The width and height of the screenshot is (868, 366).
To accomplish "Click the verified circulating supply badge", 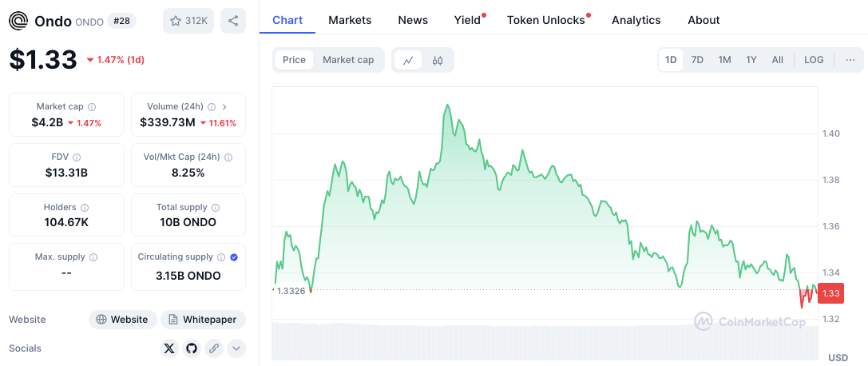I will click(x=234, y=257).
